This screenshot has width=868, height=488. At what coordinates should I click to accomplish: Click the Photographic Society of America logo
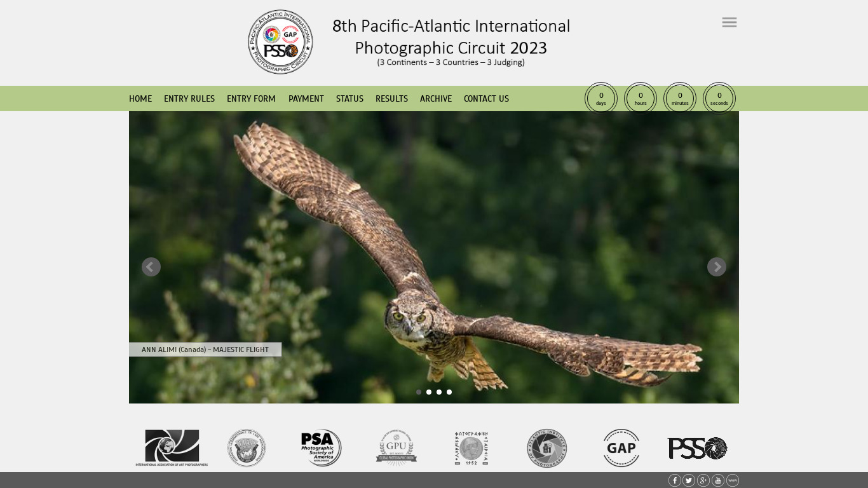321,448
